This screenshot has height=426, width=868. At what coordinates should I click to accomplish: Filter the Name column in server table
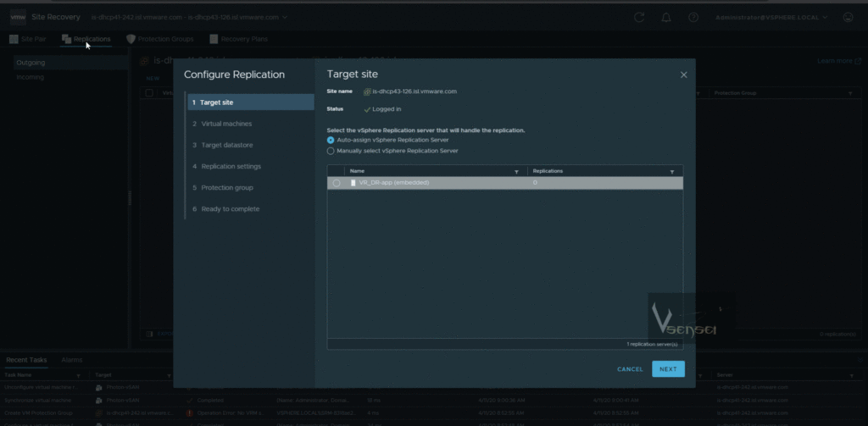coord(516,171)
